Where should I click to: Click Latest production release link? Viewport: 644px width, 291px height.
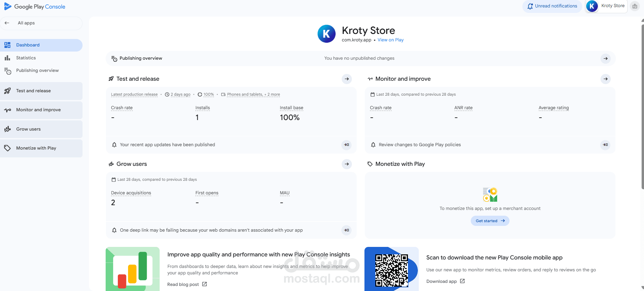[x=134, y=95]
